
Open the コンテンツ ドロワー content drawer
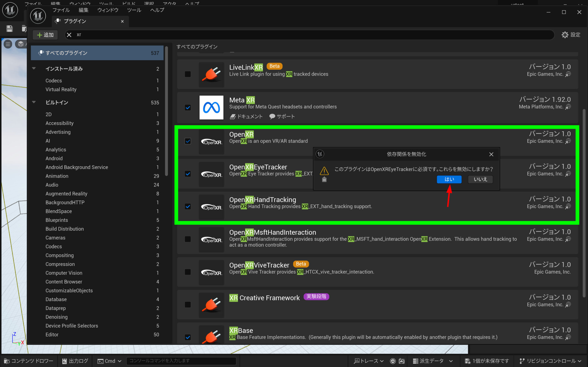coord(29,361)
